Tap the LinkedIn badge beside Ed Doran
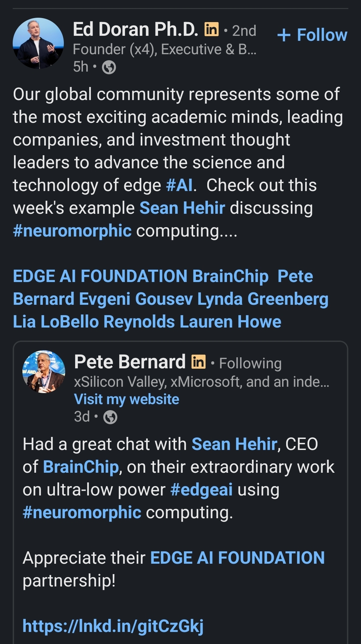 pyautogui.click(x=211, y=29)
